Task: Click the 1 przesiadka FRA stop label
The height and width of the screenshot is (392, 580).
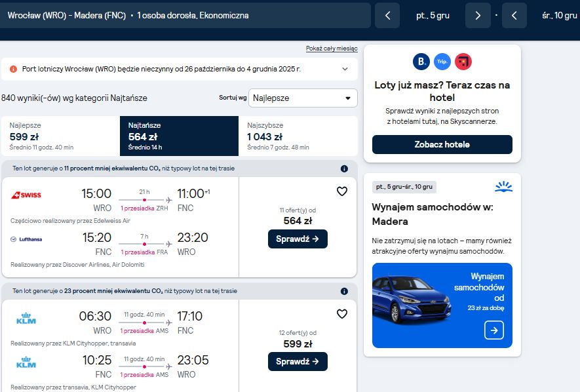Action: coord(144,252)
